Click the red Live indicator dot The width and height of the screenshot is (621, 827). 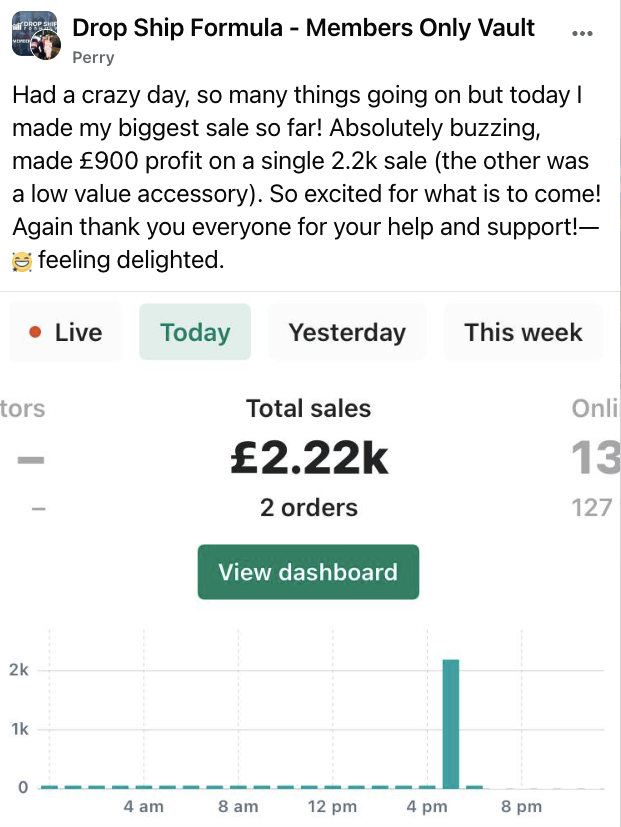click(x=35, y=332)
